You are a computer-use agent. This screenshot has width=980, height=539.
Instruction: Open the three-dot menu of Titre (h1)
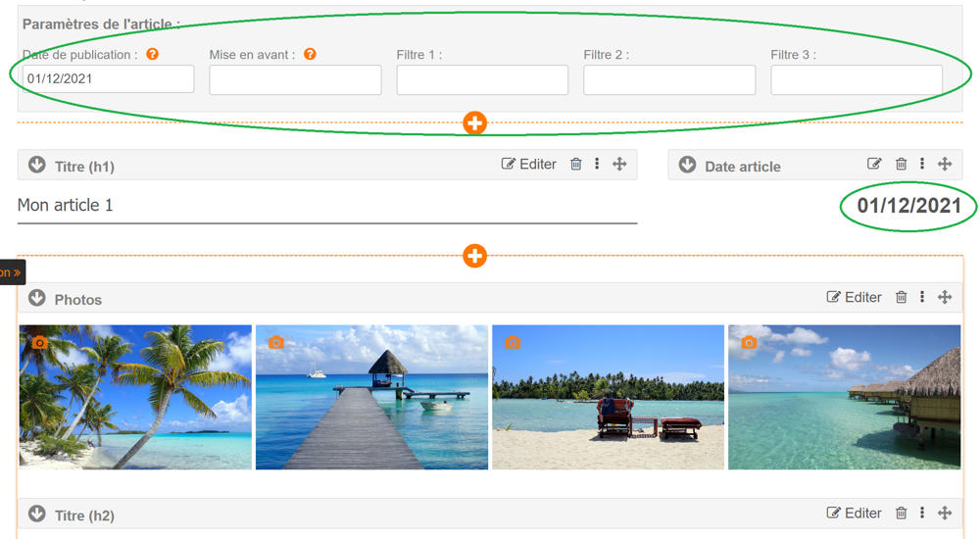pos(597,165)
